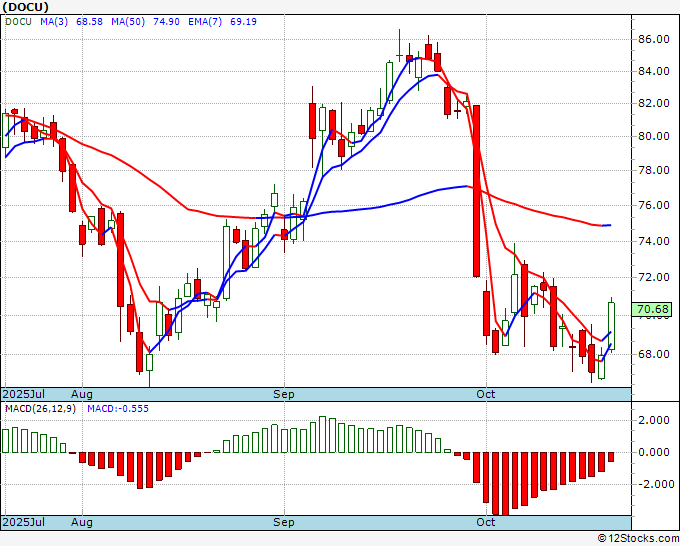680x546 pixels.
Task: Click the 69.19 EMA(7) value
Action: 243,21
